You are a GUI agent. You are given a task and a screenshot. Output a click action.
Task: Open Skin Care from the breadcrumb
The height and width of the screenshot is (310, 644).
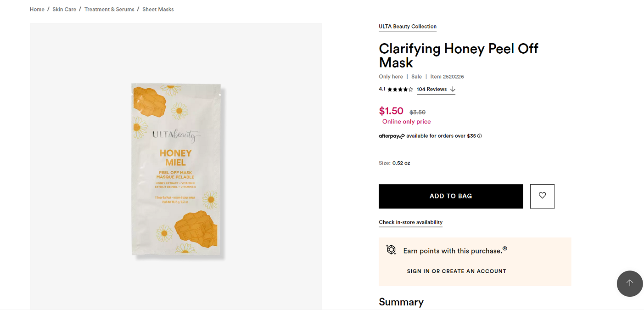point(64,9)
